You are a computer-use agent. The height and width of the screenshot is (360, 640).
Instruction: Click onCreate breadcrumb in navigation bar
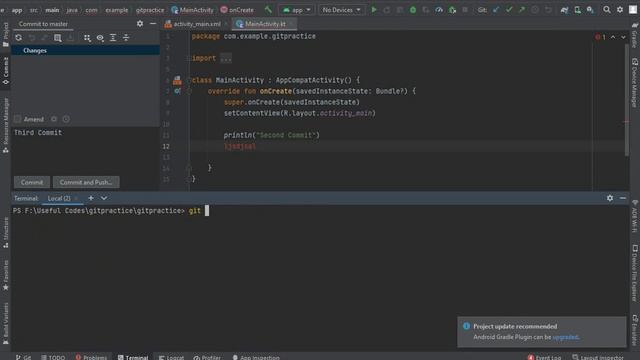237,9
